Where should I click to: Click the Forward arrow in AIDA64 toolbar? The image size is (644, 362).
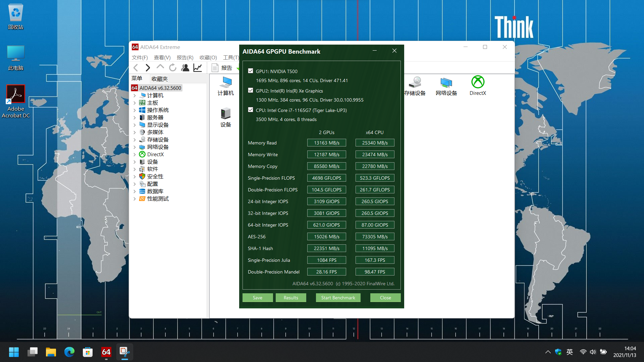(148, 68)
